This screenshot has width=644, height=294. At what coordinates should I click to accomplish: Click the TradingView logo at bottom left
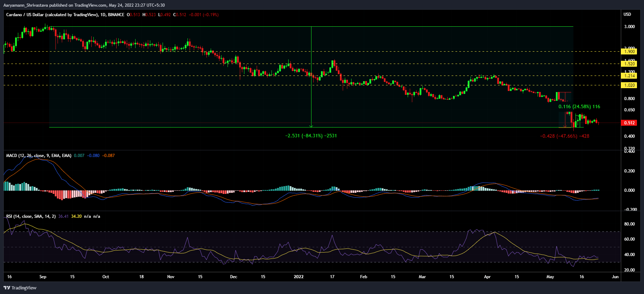point(20,288)
